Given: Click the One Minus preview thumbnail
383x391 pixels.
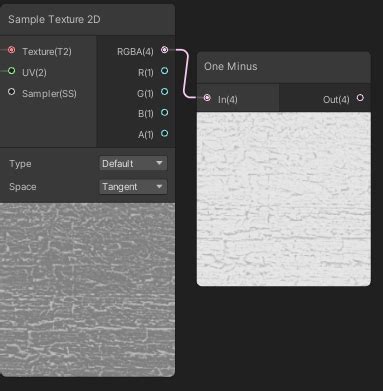Looking at the screenshot, I should [x=284, y=199].
